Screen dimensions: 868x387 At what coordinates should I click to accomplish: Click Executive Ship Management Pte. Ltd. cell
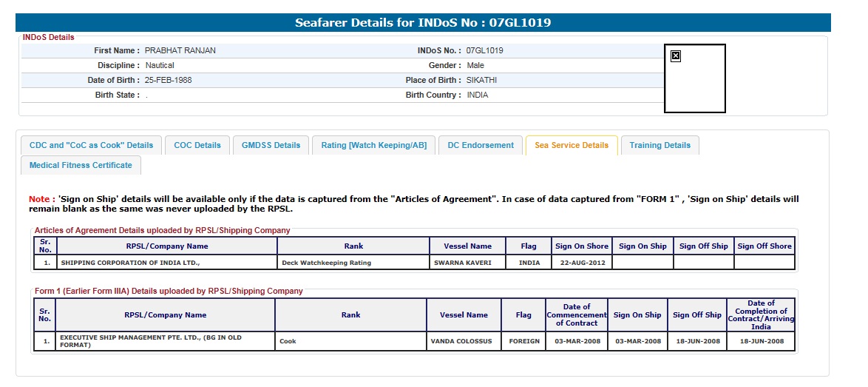165,341
